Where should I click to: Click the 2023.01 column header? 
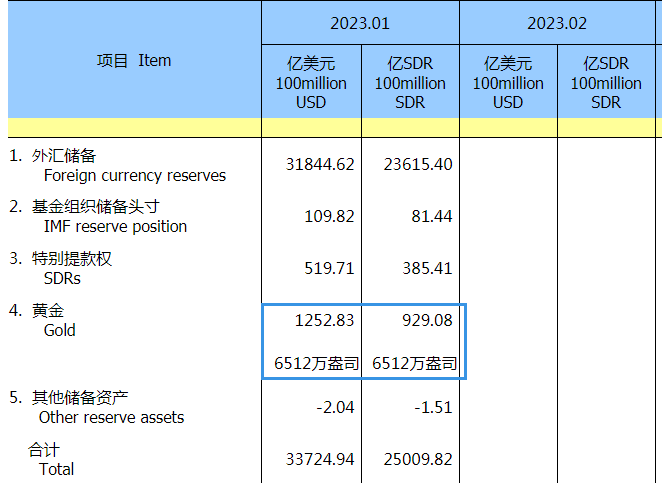(360, 23)
